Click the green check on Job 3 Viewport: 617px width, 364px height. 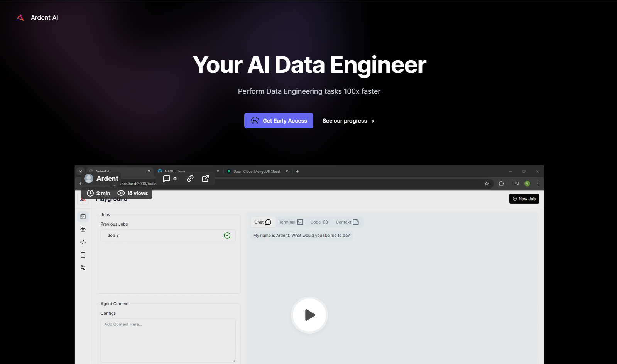coord(227,236)
